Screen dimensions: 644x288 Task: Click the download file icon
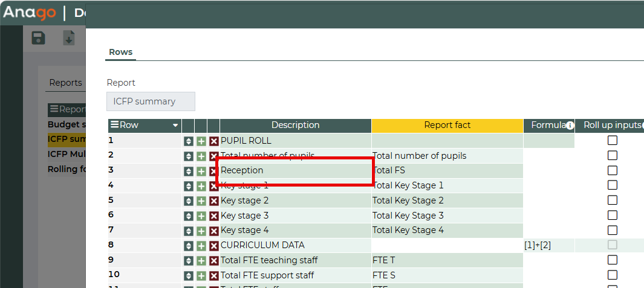[69, 38]
